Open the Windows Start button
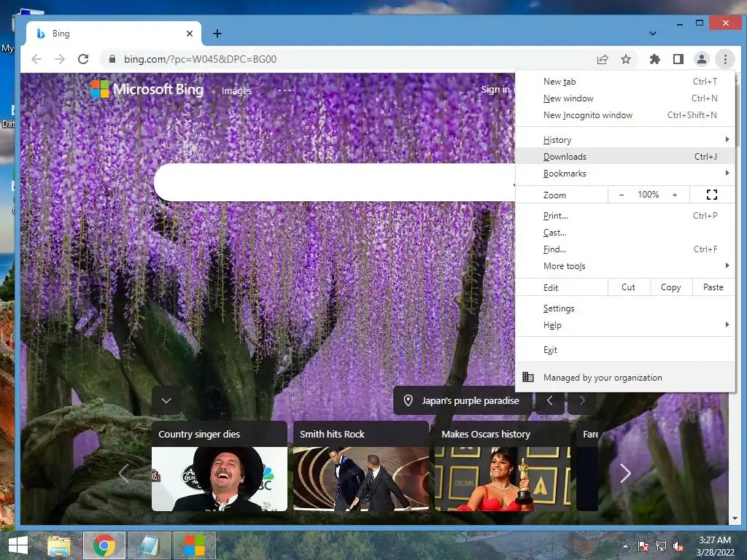The image size is (747, 560). [18, 545]
